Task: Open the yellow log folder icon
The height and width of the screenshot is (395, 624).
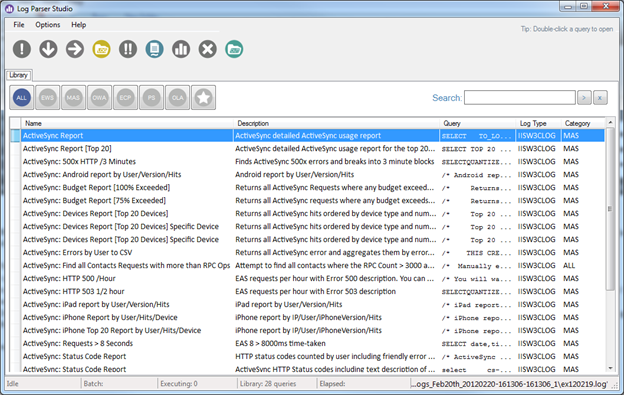Action: (101, 49)
